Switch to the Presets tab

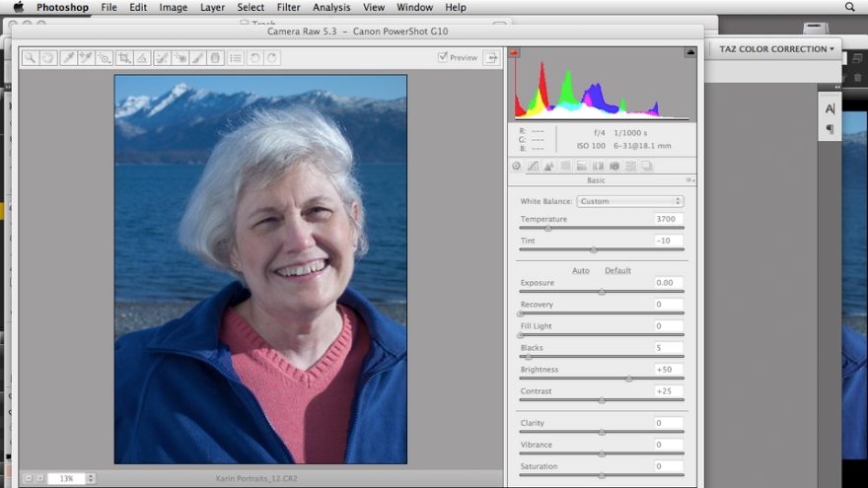[x=630, y=166]
